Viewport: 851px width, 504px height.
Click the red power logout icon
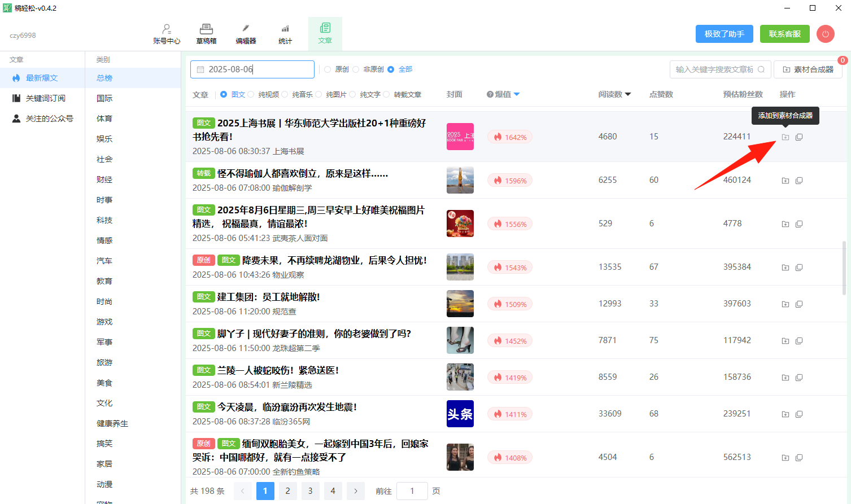tap(825, 34)
